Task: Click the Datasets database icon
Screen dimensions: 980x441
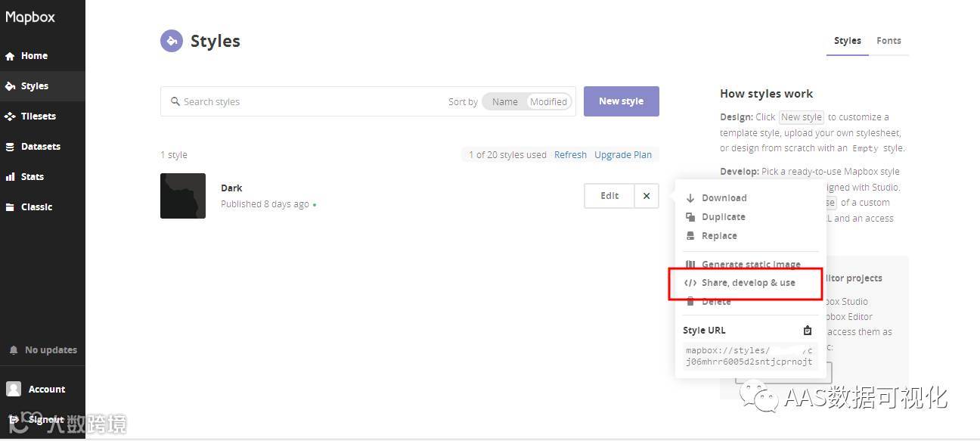Action: [x=10, y=147]
